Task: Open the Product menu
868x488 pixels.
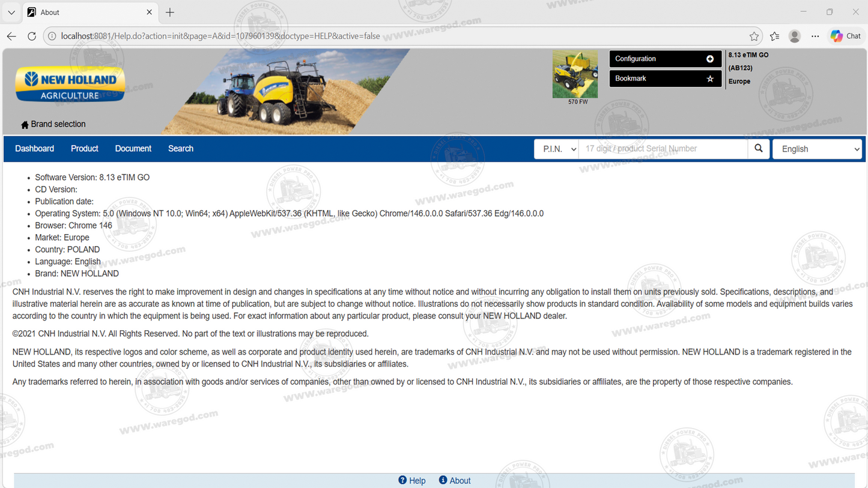Action: pyautogui.click(x=85, y=149)
